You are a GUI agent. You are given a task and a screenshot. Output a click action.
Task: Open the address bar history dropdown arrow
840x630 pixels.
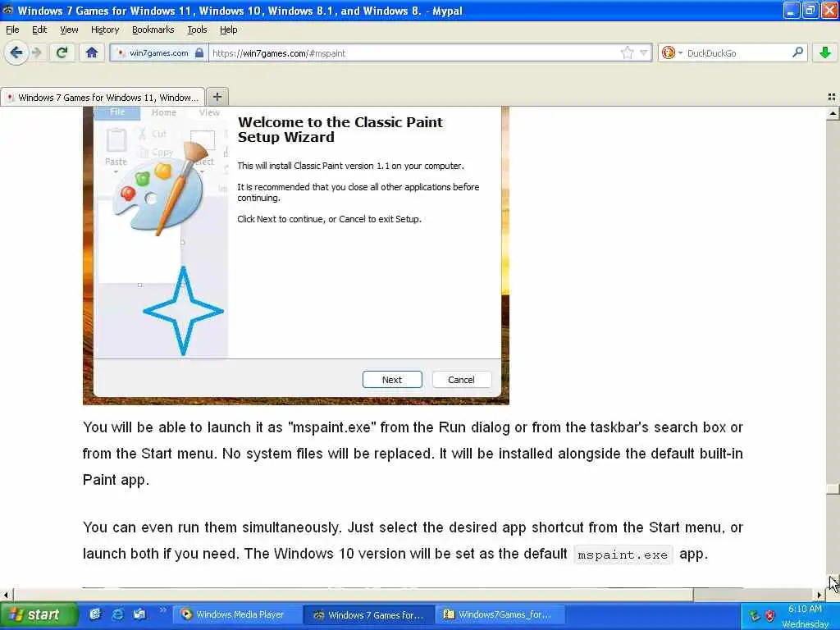[x=644, y=52]
